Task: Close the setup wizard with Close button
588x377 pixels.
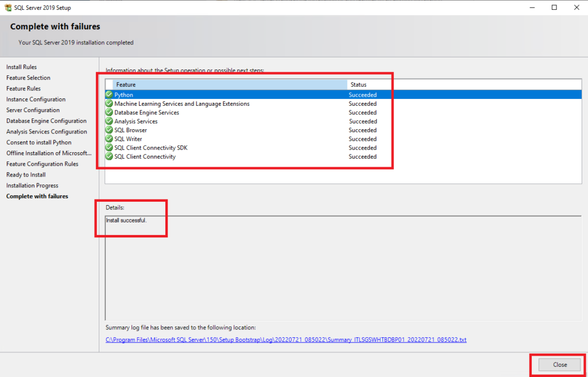Action: (x=559, y=364)
